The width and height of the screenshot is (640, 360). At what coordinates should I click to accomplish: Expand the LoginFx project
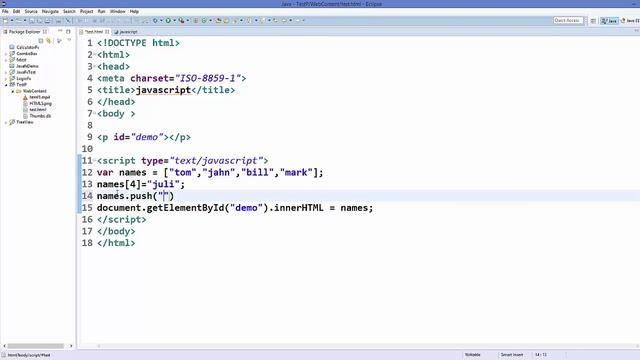pyautogui.click(x=6, y=78)
